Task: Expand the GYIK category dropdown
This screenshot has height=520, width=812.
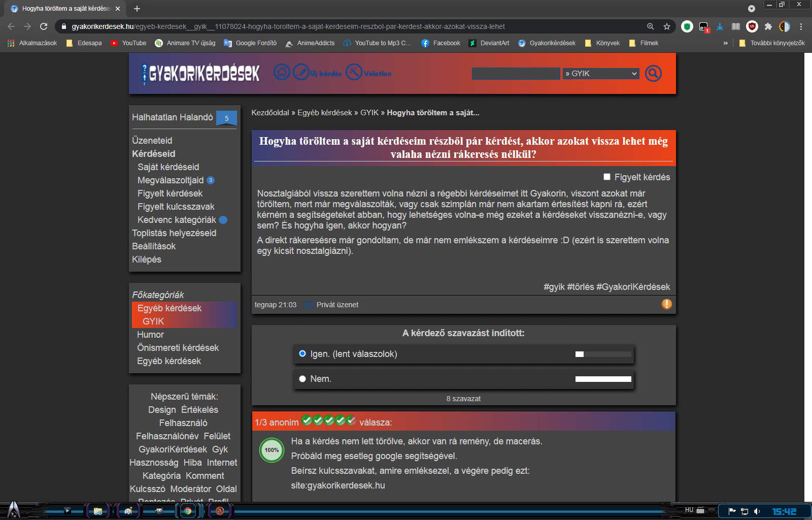Action: [600, 74]
